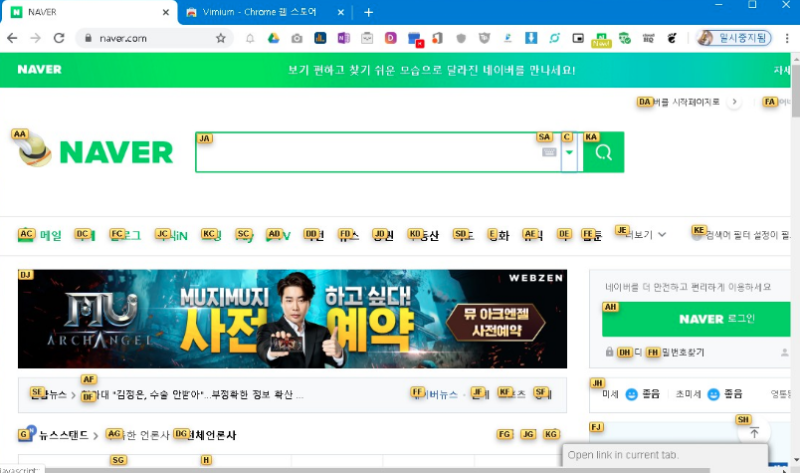The height and width of the screenshot is (473, 800).
Task: Toggle the search filter setting switch
Action: point(697,235)
